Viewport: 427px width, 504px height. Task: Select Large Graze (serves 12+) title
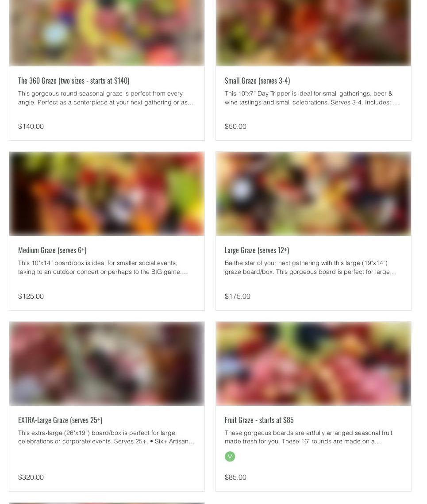[x=257, y=250]
